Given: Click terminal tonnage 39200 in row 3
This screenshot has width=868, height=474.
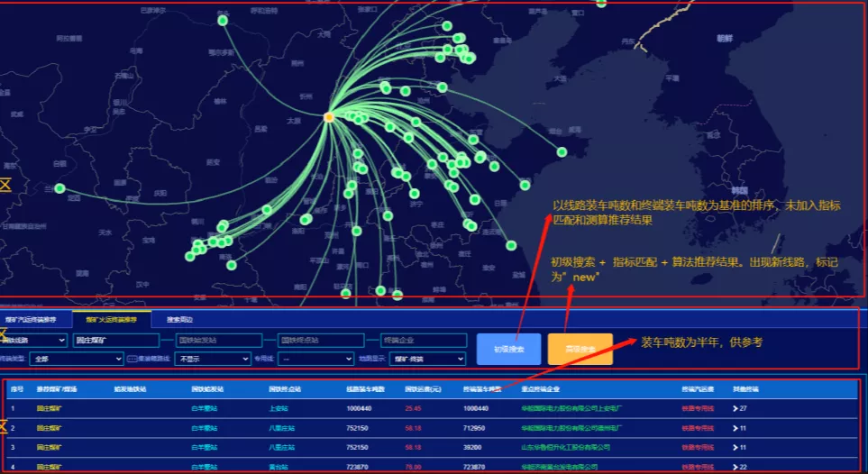Looking at the screenshot, I should click(472, 448).
